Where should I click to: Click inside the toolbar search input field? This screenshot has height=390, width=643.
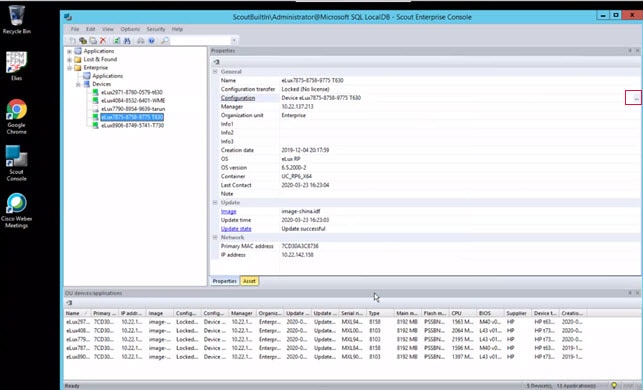click(x=200, y=40)
